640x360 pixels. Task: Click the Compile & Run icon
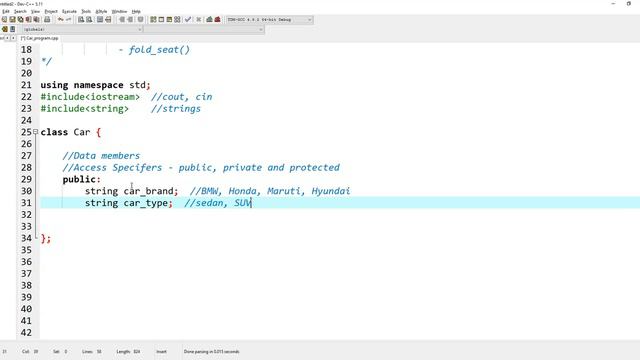click(169, 20)
